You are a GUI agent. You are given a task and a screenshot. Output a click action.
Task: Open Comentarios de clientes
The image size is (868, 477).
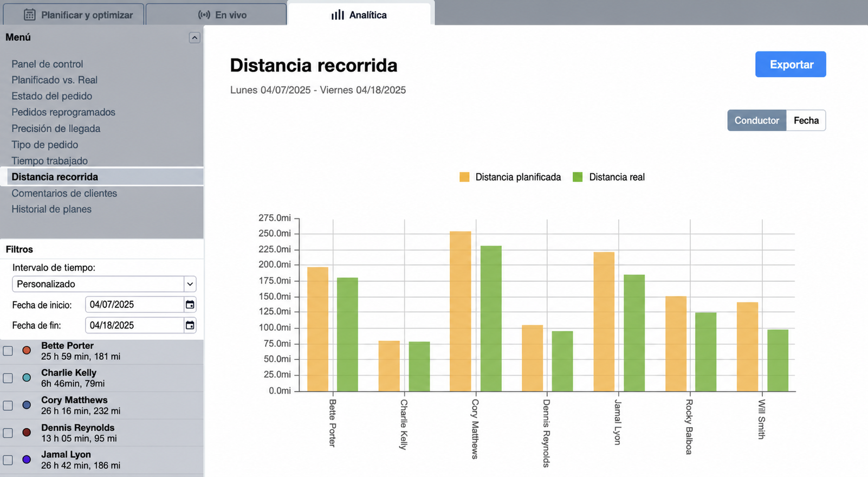64,193
